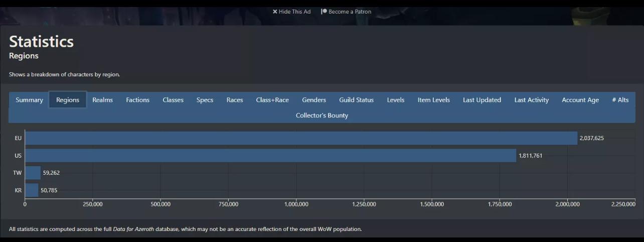Switch to the Summary tab

tap(29, 100)
